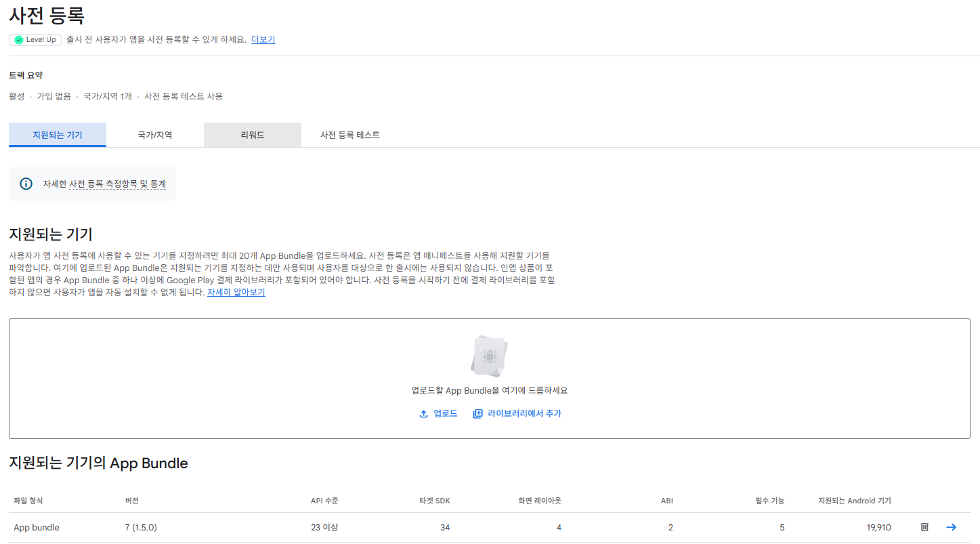Viewport: 980px width, 544px height.
Task: Open the 더보기 link
Action: pos(262,39)
